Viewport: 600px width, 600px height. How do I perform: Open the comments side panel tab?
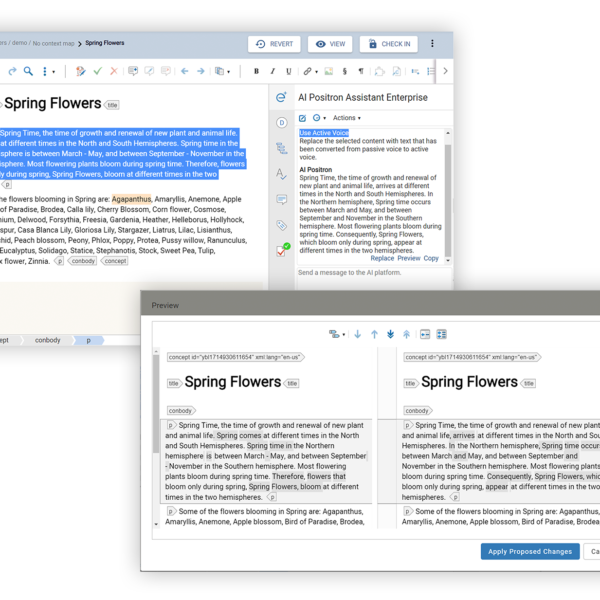(282, 200)
